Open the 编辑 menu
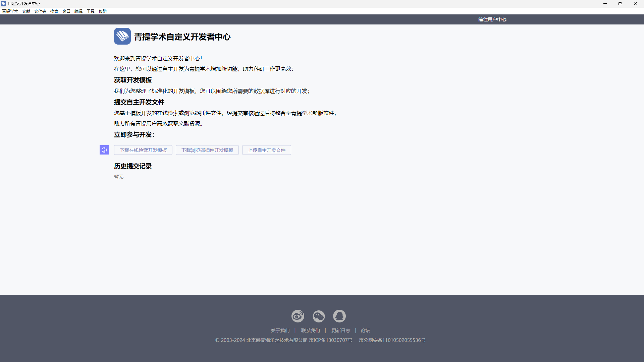644x362 pixels. click(x=78, y=11)
